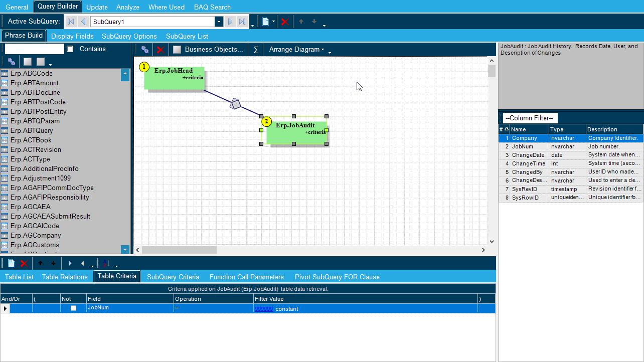Switch to the General tab
Viewport: 644px width, 362px height.
coord(17,7)
